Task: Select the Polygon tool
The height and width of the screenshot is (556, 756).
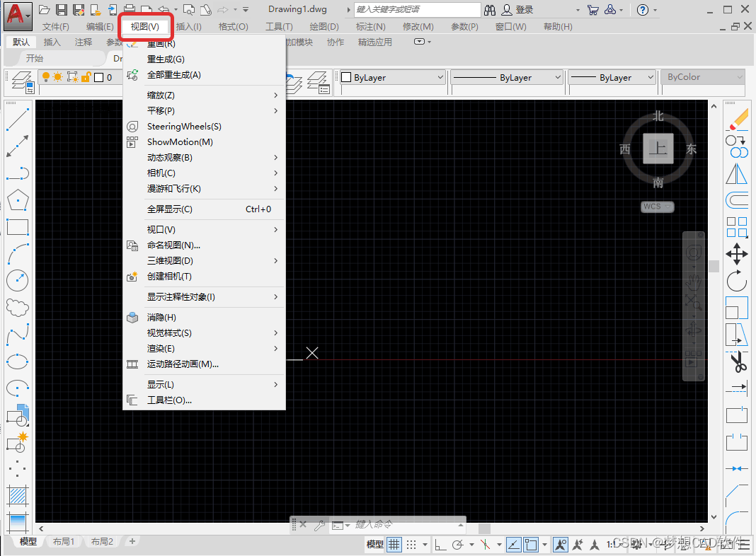Action: click(18, 199)
